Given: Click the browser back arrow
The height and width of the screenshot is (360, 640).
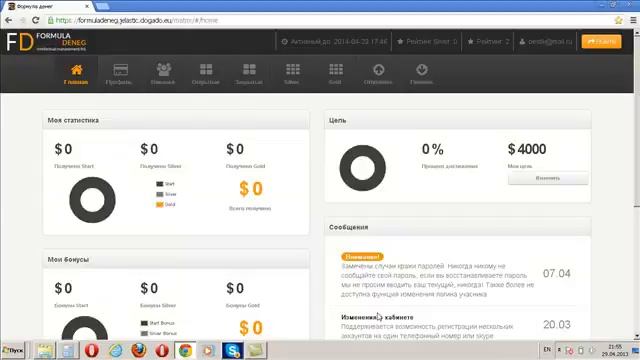Looking at the screenshot, I should [9, 20].
